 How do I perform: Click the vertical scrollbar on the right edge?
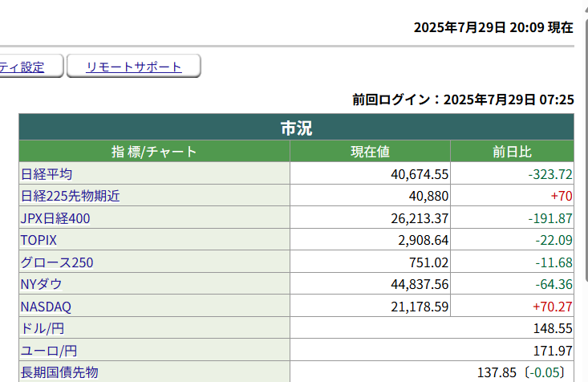(x=584, y=241)
